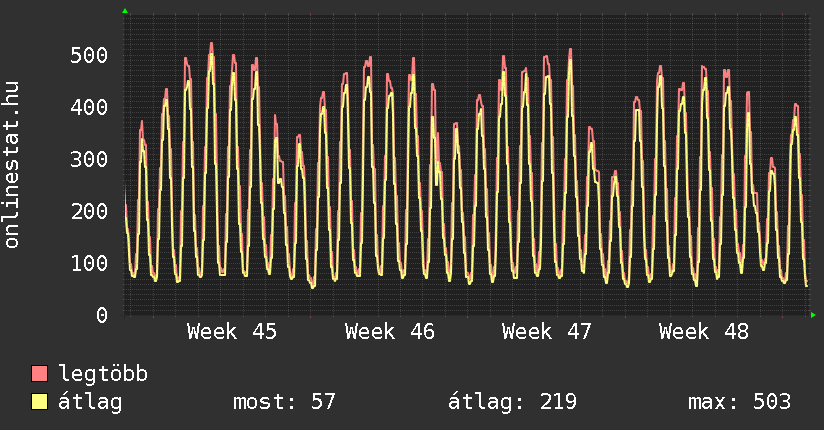Select the átlag legend label beside yellow swatch
Screen dimensions: 824x430
pos(90,402)
